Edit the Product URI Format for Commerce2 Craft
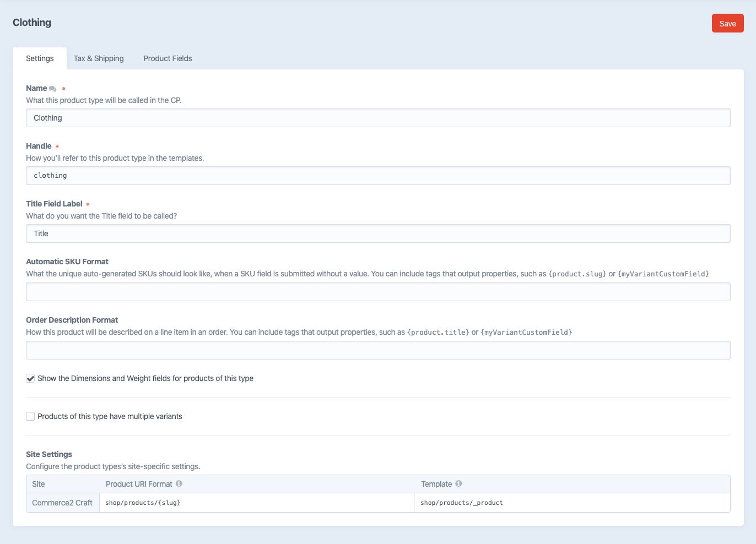The image size is (756, 544). click(256, 502)
